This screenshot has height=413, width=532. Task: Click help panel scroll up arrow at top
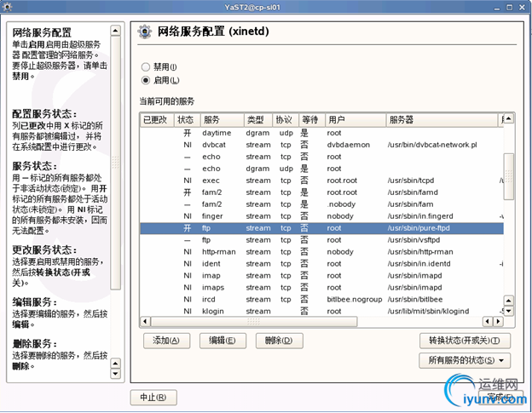coord(116,31)
